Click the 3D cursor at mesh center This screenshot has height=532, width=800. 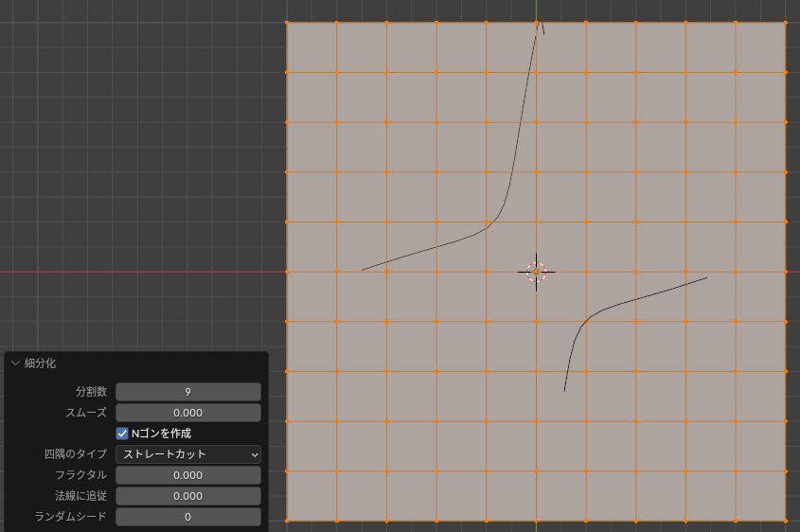[x=536, y=272]
